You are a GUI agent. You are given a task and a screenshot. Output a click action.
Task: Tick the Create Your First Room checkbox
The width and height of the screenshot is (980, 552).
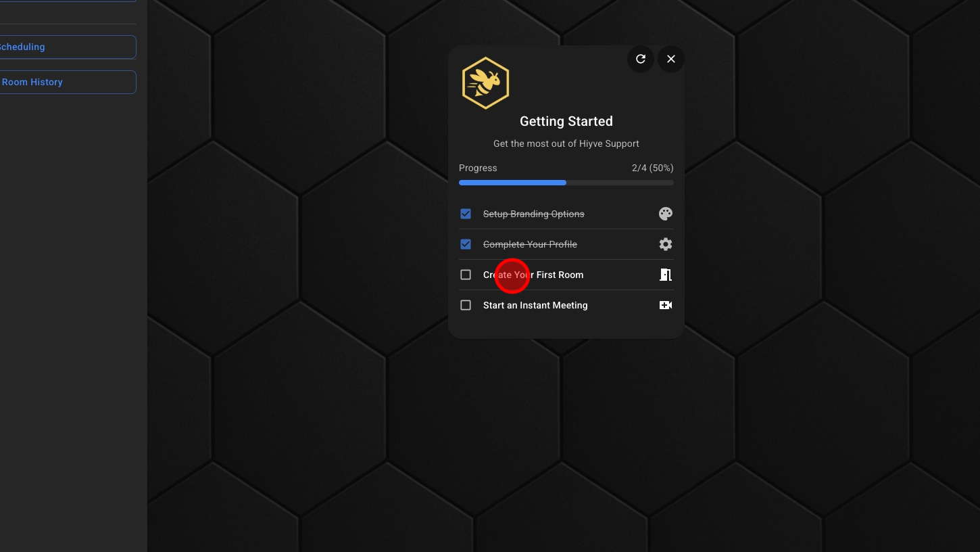point(466,275)
